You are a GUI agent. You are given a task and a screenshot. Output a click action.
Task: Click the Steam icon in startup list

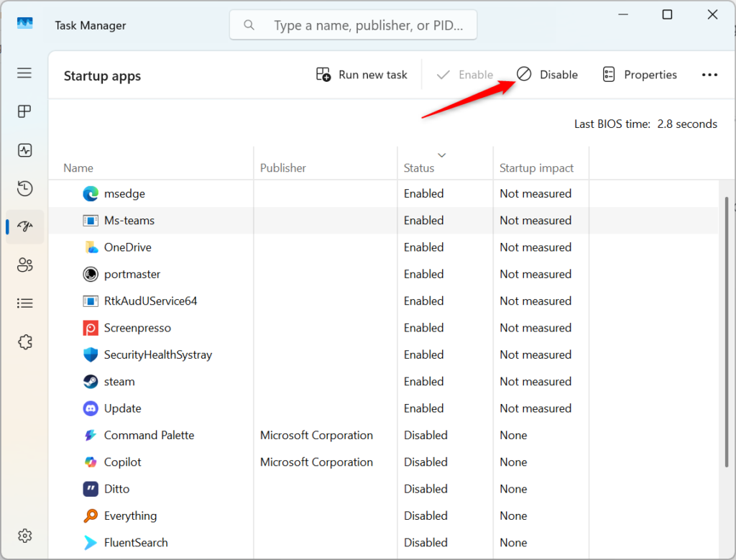point(91,381)
